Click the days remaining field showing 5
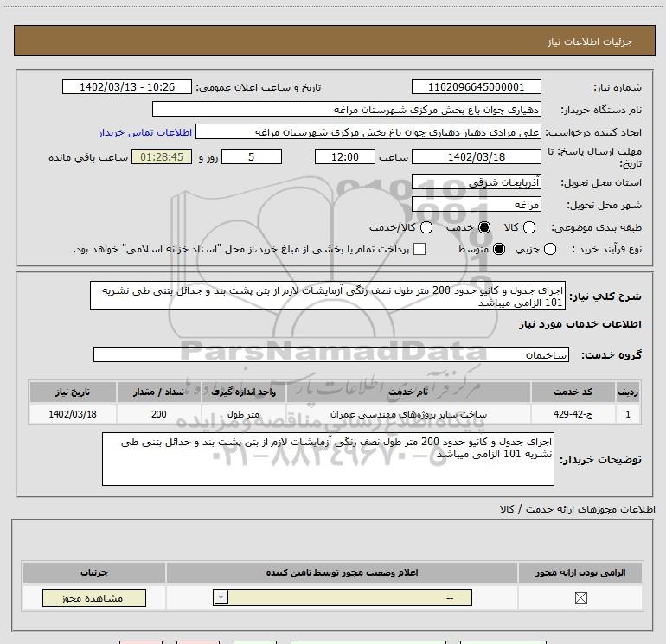 pos(252,156)
